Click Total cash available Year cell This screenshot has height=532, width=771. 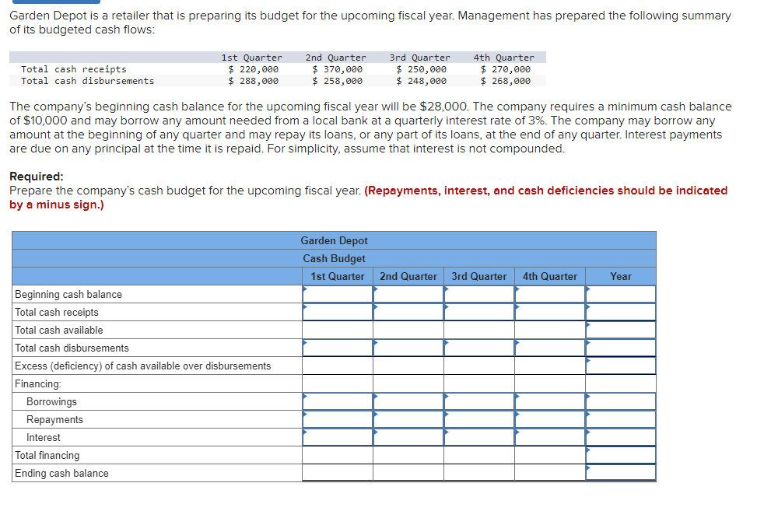pos(621,330)
